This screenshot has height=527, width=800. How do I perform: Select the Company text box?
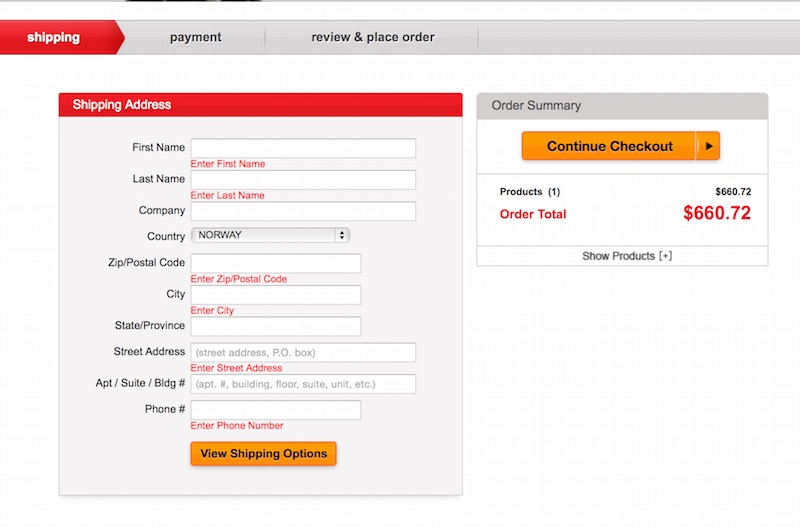point(303,211)
